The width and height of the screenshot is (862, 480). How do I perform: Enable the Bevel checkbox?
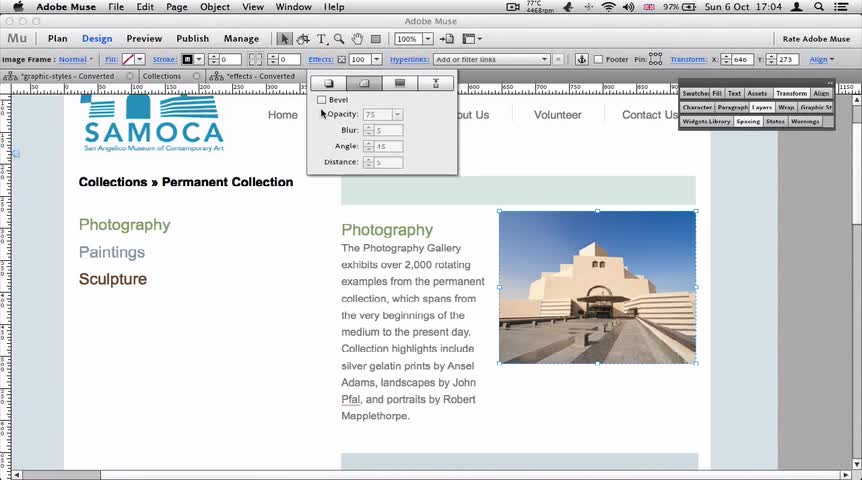[321, 100]
